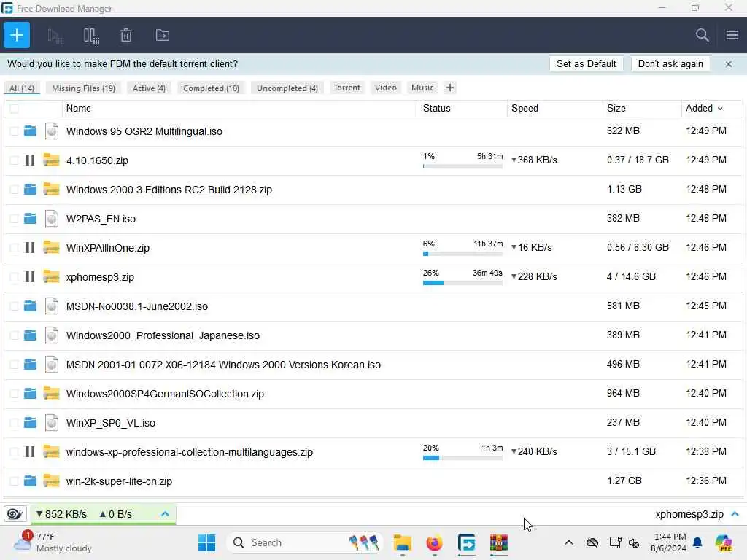The width and height of the screenshot is (747, 560).
Task: Click the start downloads toolbar icon
Action: (x=55, y=35)
